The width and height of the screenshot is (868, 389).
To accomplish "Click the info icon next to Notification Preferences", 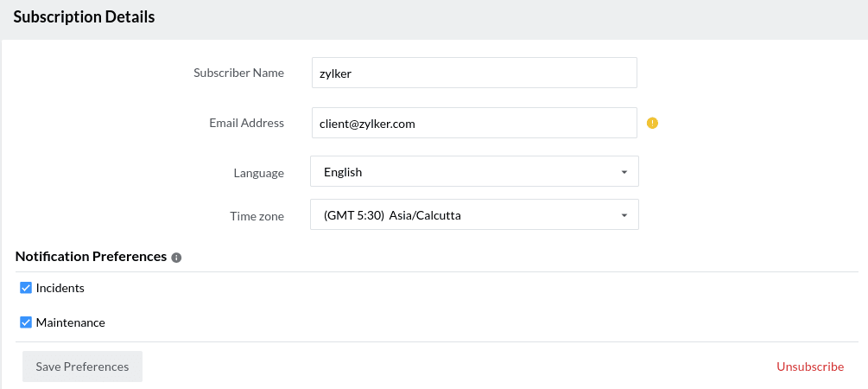I will coord(176,258).
